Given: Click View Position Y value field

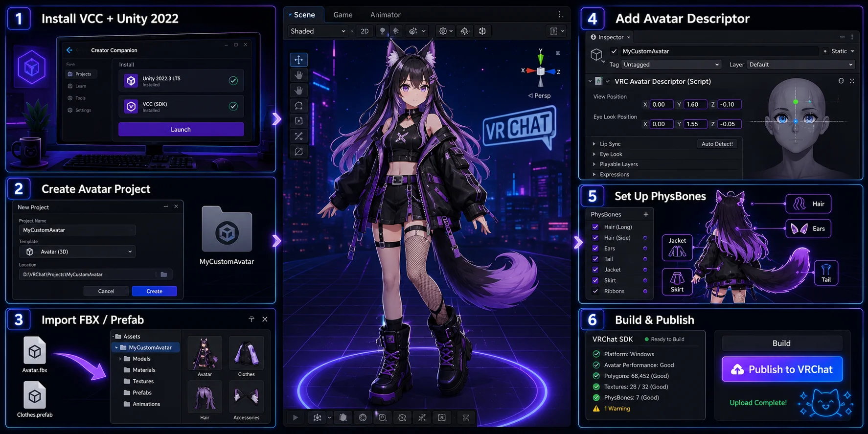Looking at the screenshot, I should click(696, 104).
